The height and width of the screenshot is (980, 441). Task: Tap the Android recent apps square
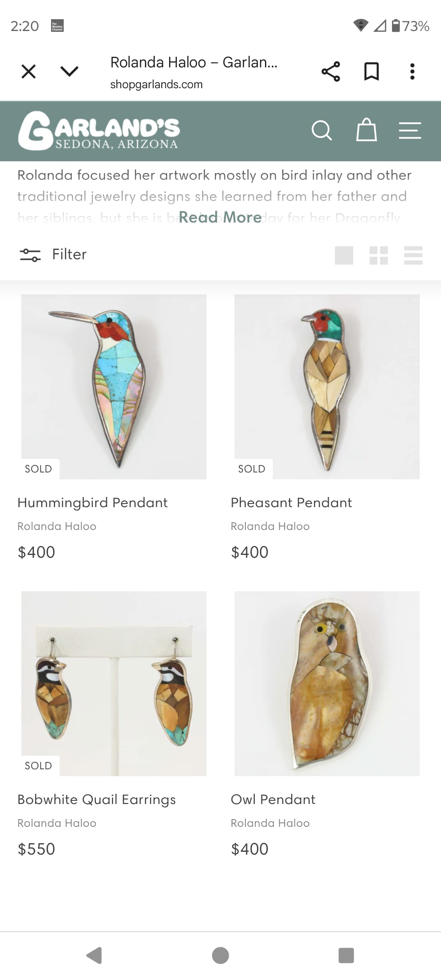pos(346,955)
